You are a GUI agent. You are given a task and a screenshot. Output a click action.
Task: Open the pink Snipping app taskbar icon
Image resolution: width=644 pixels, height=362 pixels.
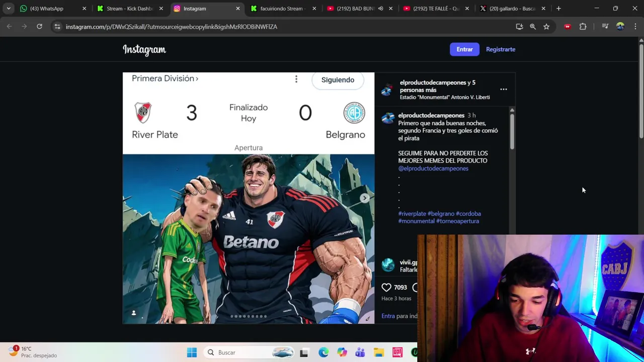click(397, 352)
